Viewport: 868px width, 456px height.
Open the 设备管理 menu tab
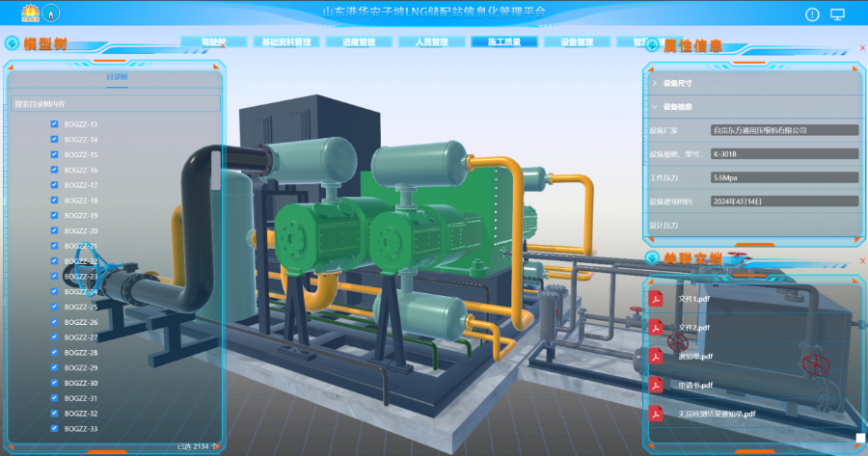tap(577, 42)
